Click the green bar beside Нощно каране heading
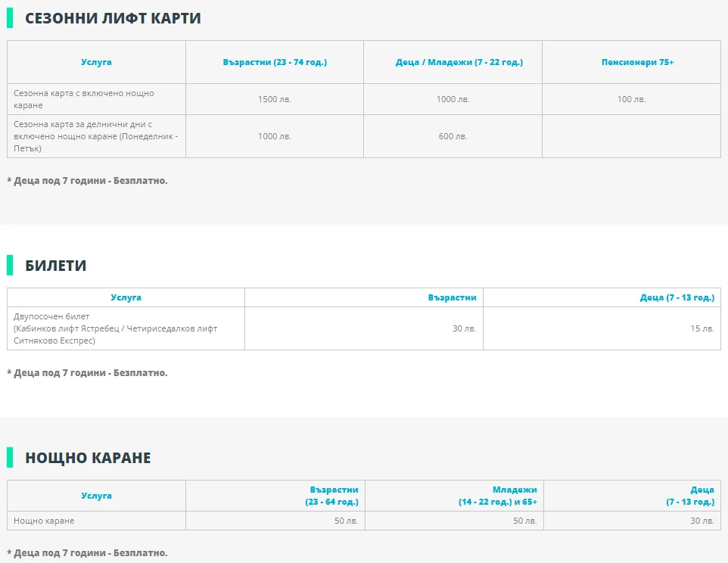 pos(10,458)
